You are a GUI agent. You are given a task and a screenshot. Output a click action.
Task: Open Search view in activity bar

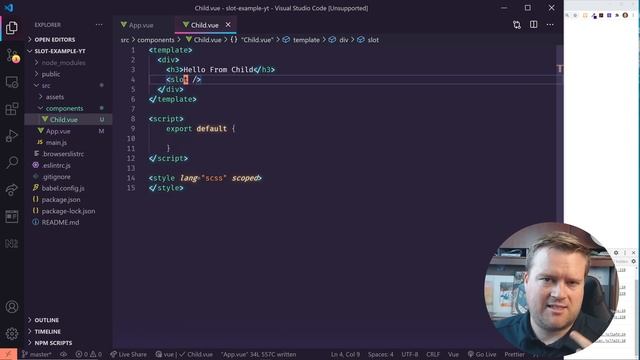coord(12,162)
